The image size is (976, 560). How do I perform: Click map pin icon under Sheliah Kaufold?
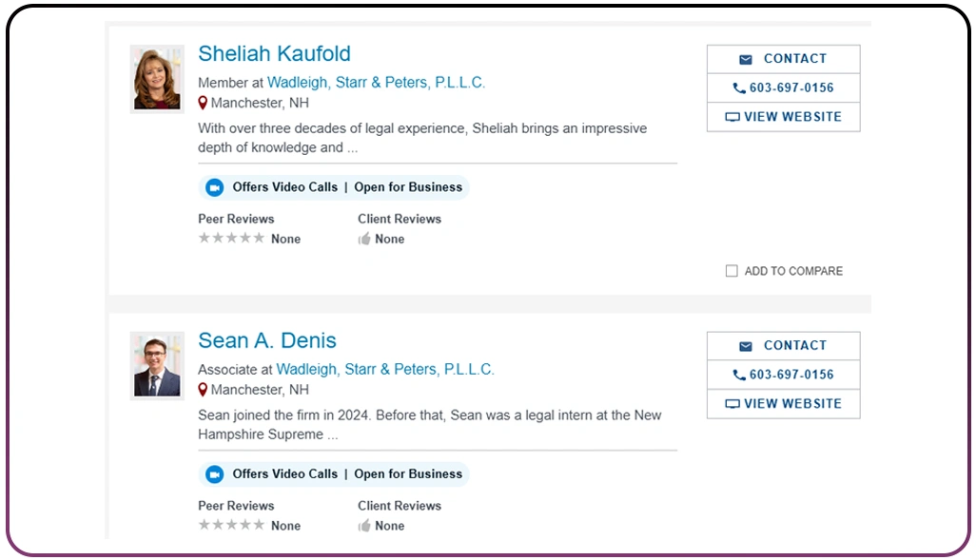click(x=203, y=103)
